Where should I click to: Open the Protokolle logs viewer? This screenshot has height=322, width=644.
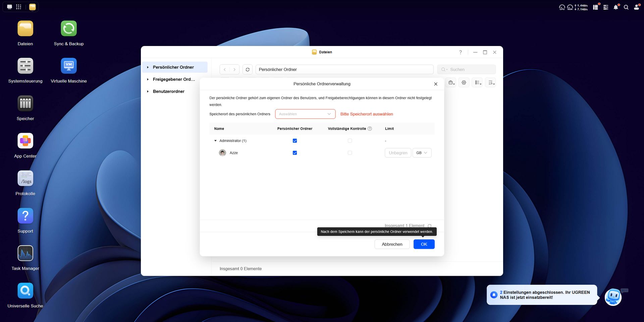pos(25,178)
